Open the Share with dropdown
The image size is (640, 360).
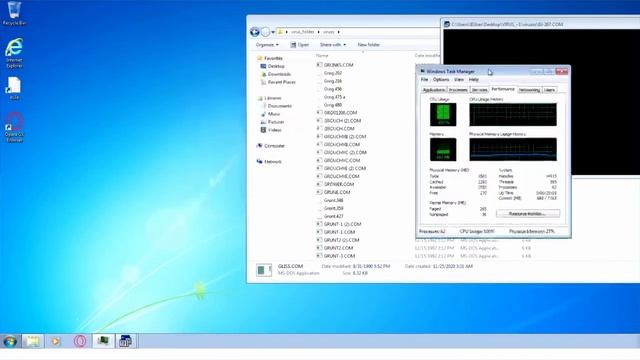pos(333,45)
